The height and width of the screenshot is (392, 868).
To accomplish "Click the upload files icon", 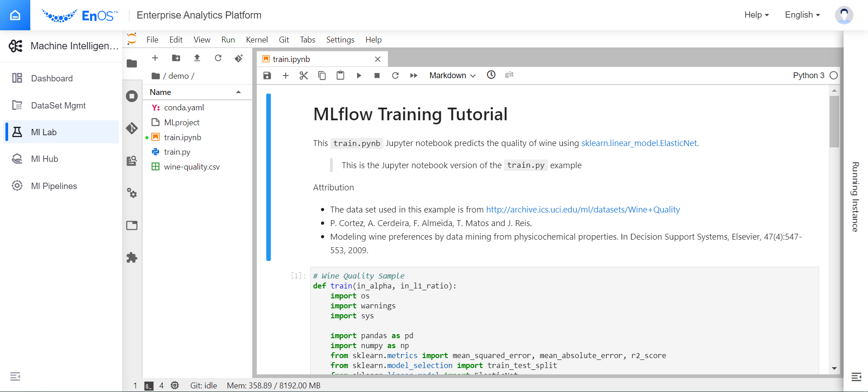I will (197, 58).
